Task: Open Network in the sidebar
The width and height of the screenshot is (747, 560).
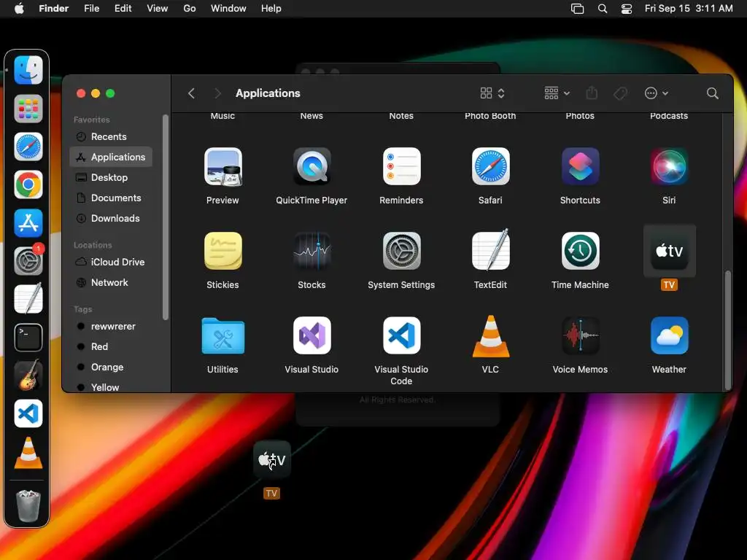Action: pyautogui.click(x=111, y=283)
